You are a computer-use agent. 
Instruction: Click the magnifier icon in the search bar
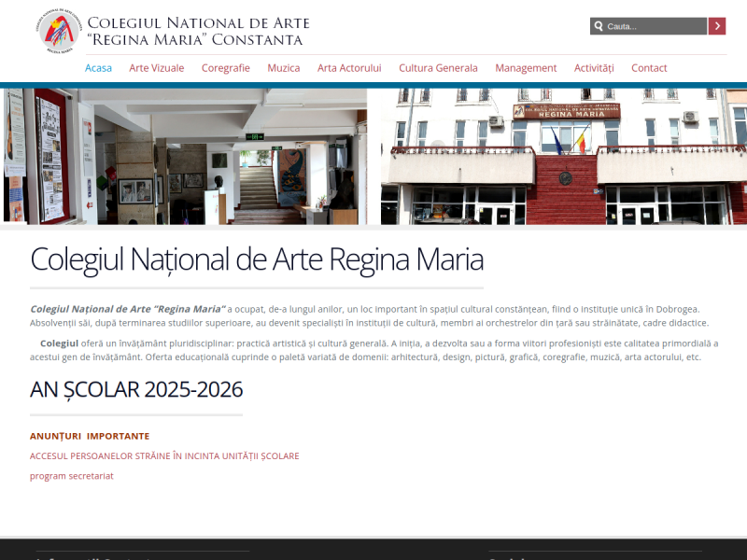[x=599, y=26]
